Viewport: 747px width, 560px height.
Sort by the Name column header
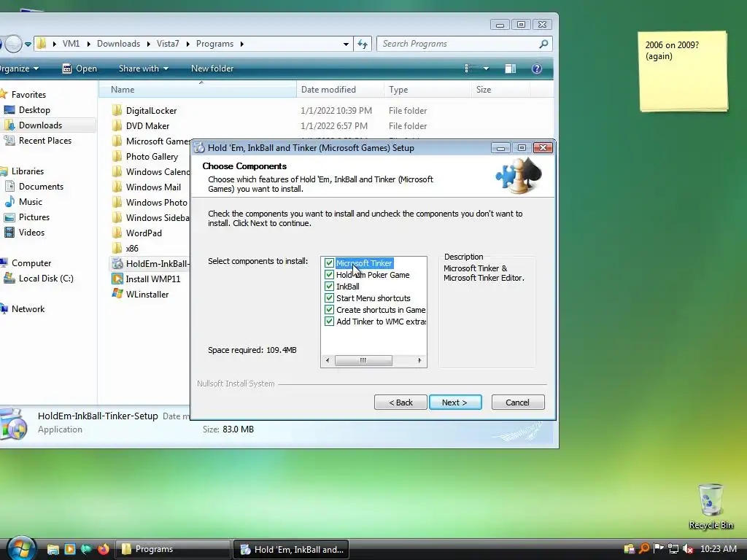(198, 90)
